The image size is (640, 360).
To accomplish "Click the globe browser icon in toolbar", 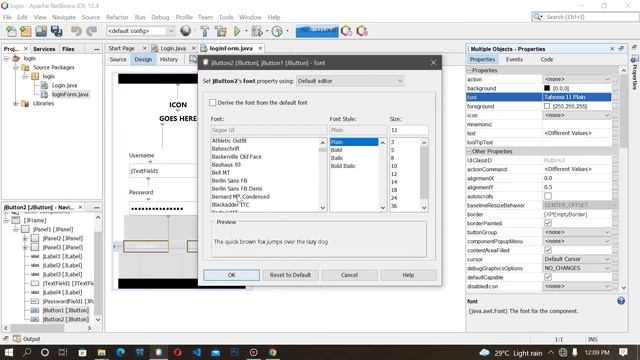I will pyautogui.click(x=186, y=31).
